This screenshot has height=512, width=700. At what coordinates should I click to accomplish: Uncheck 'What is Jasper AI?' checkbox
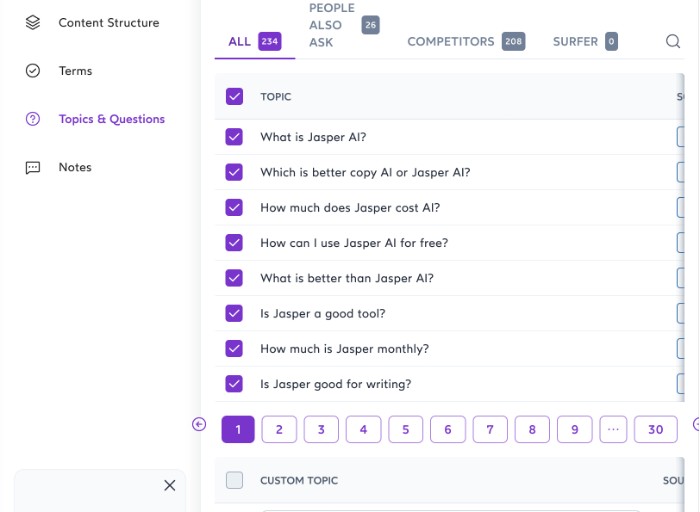[234, 137]
